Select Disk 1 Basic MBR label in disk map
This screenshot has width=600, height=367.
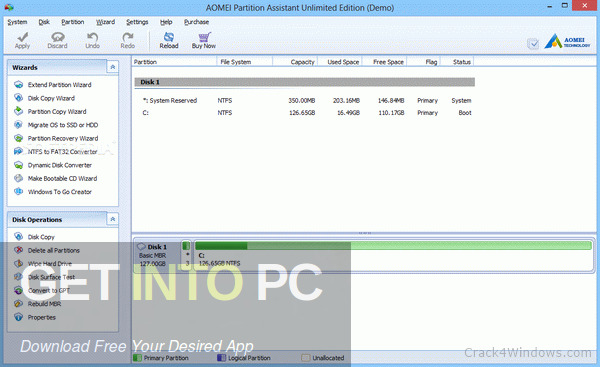coord(157,255)
